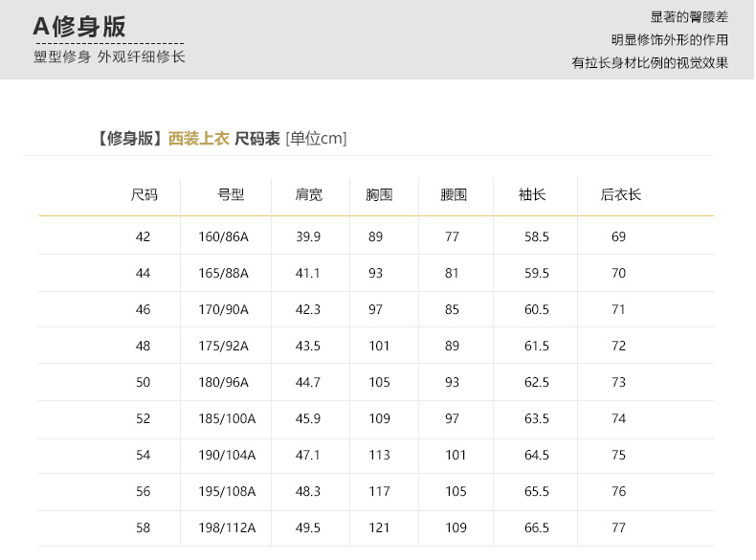The height and width of the screenshot is (560, 756).
Task: Click chest value '113'
Action: coord(380,455)
